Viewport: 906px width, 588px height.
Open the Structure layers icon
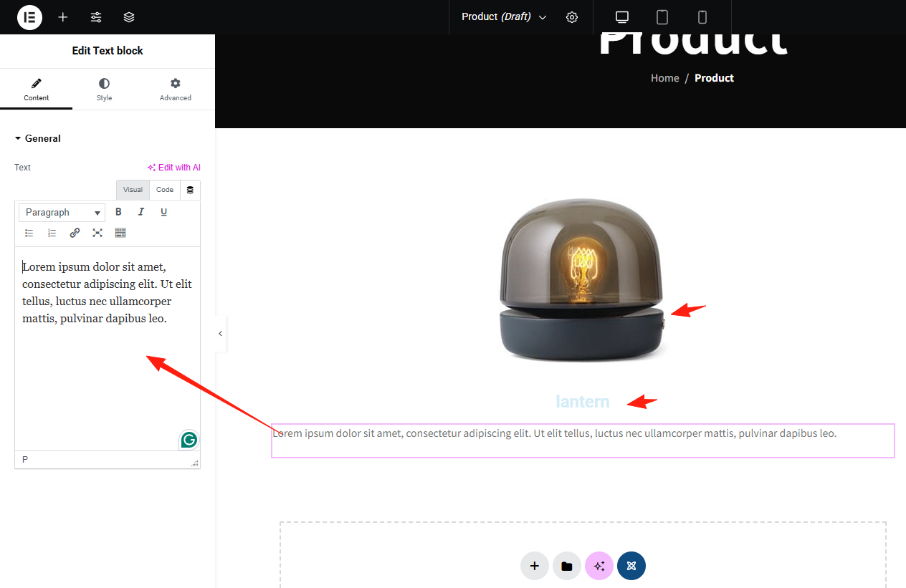(129, 17)
